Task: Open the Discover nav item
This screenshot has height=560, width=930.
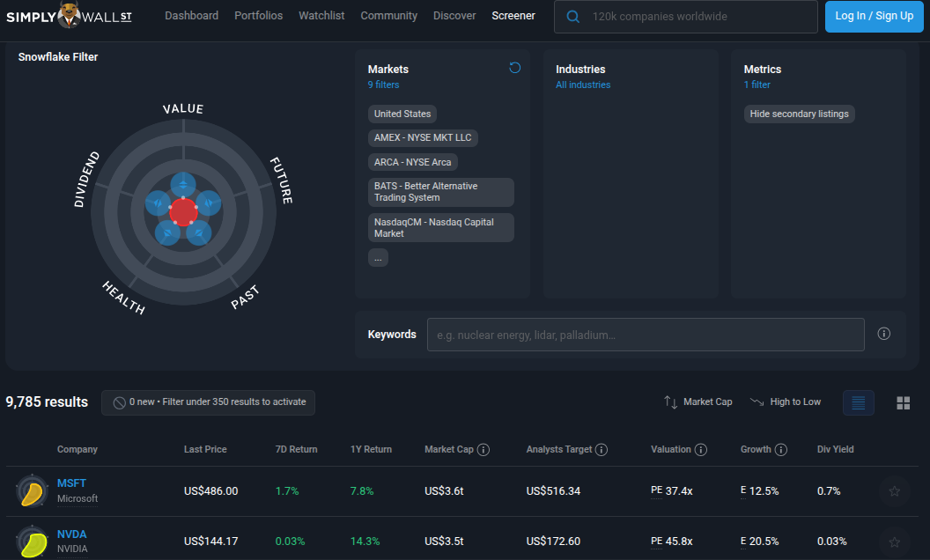Action: coord(454,16)
